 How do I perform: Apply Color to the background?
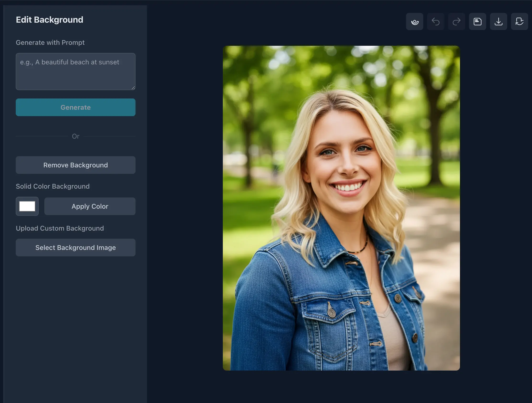tap(90, 206)
